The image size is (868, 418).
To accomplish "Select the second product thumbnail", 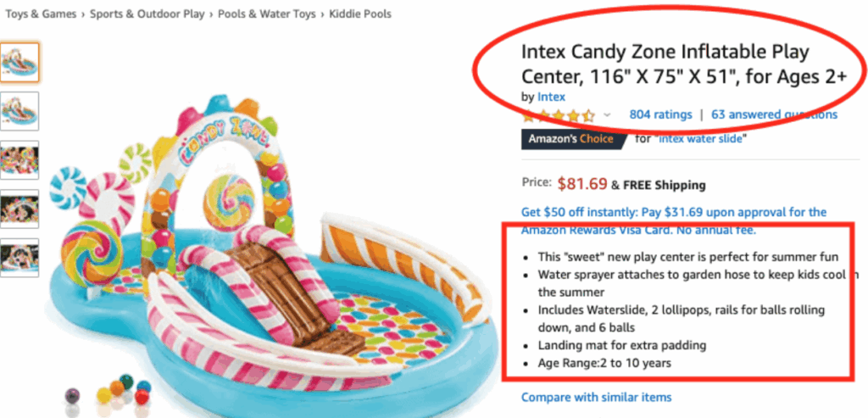I will point(19,110).
